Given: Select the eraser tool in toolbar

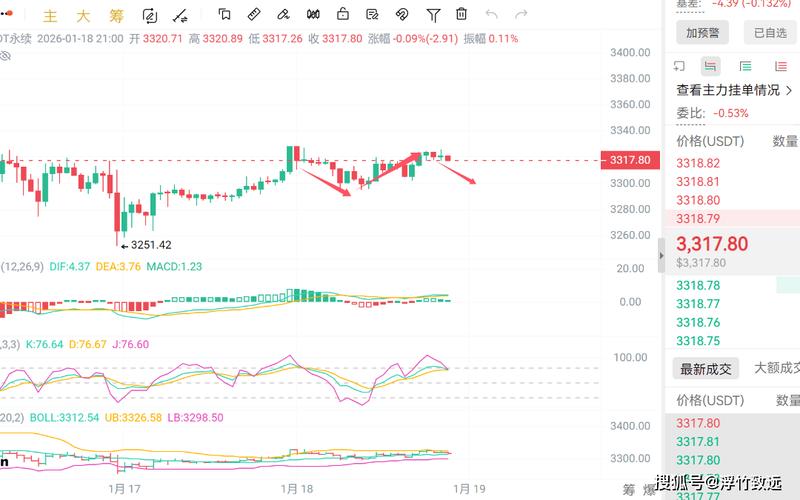Looking at the screenshot, I should tap(283, 15).
